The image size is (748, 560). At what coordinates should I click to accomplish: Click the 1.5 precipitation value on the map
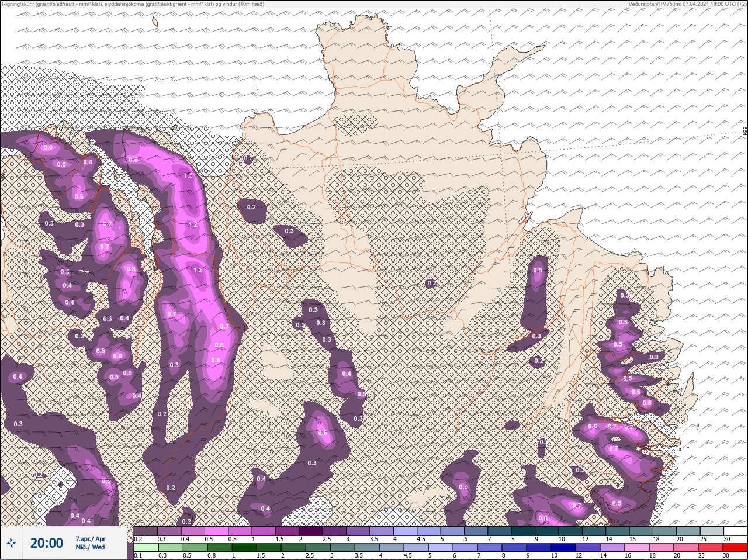(x=188, y=175)
